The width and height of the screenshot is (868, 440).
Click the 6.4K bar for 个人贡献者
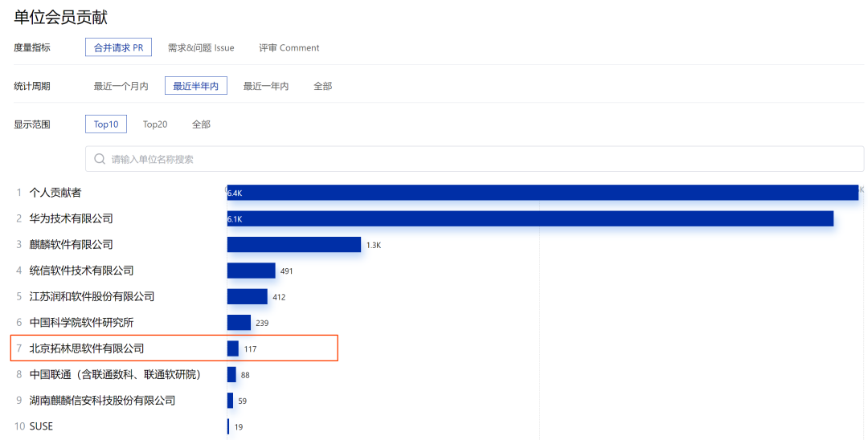click(542, 193)
